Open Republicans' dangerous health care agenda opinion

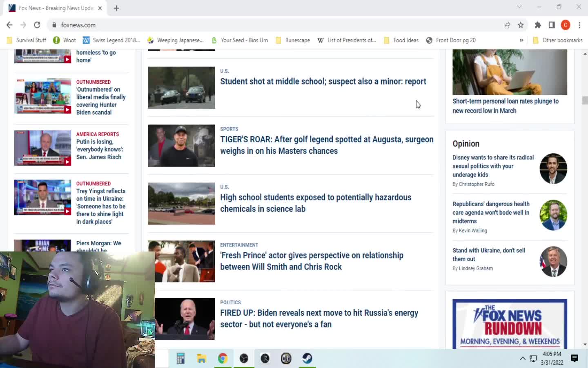pos(491,213)
